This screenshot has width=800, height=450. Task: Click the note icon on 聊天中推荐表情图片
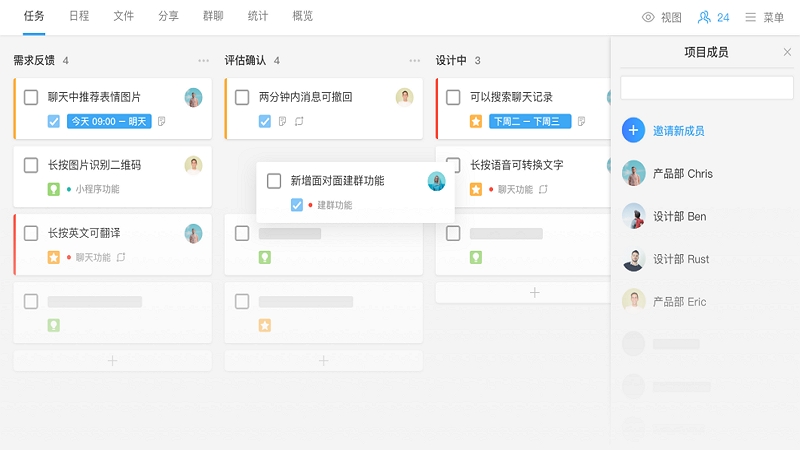[x=162, y=121]
